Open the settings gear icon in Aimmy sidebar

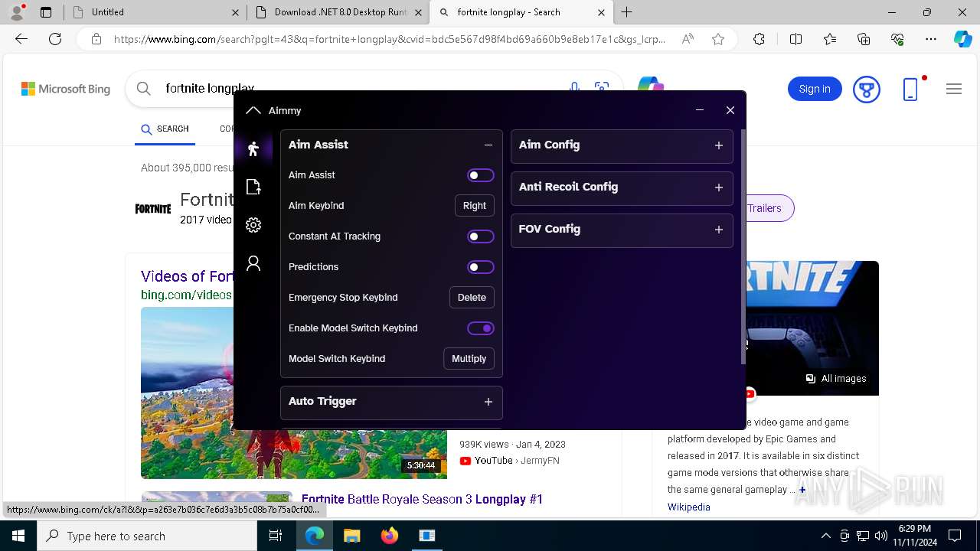(253, 225)
